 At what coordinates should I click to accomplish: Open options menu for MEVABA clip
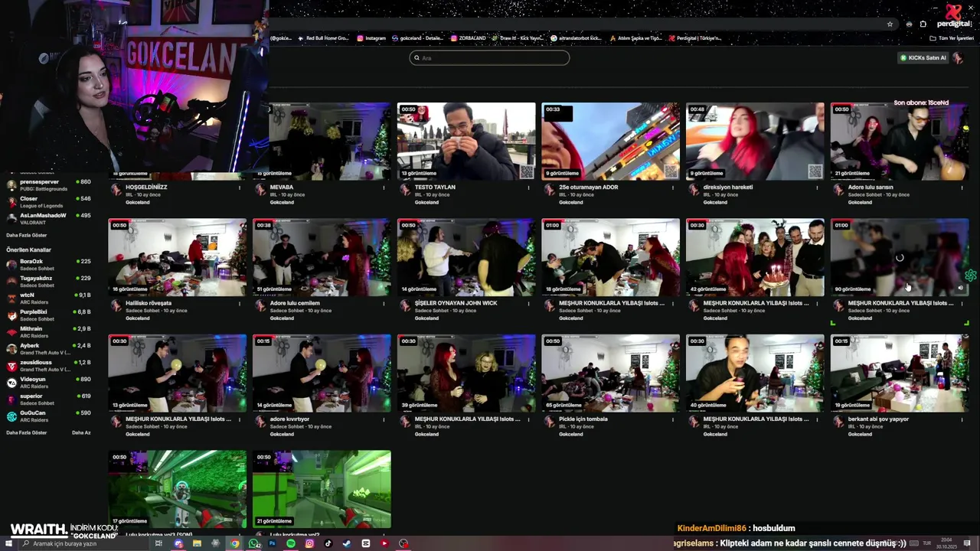click(x=384, y=187)
